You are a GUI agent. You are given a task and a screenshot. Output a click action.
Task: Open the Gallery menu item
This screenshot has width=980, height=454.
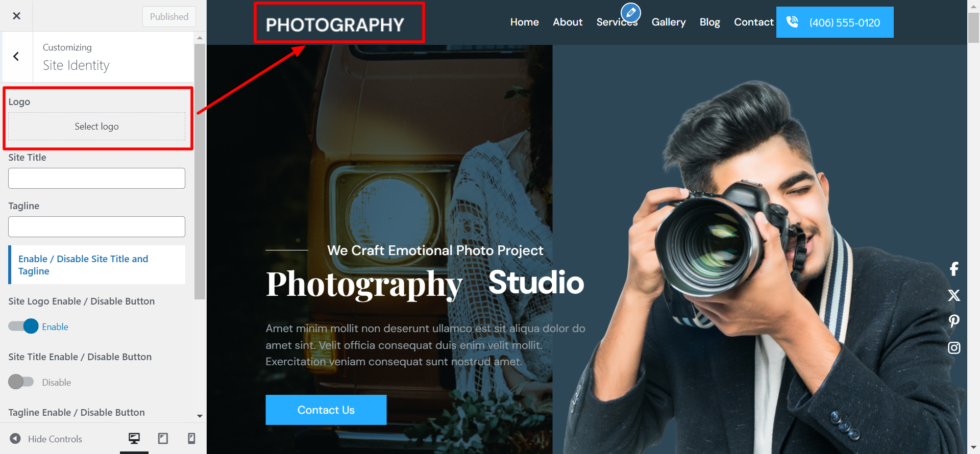[668, 22]
